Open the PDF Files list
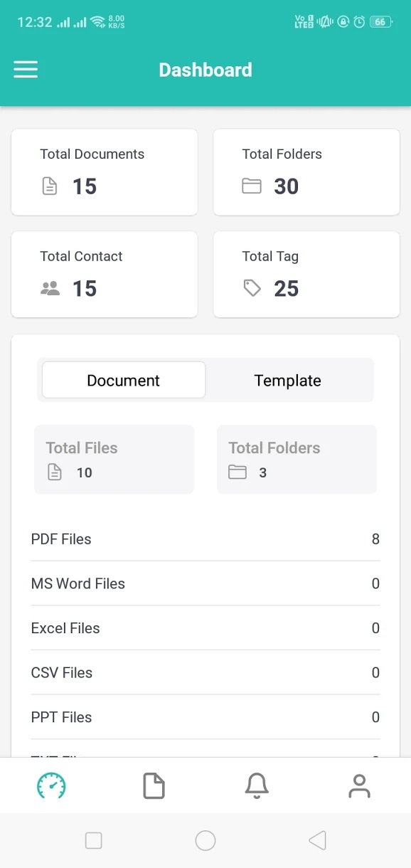Screen dimensions: 411x868 pos(205,539)
